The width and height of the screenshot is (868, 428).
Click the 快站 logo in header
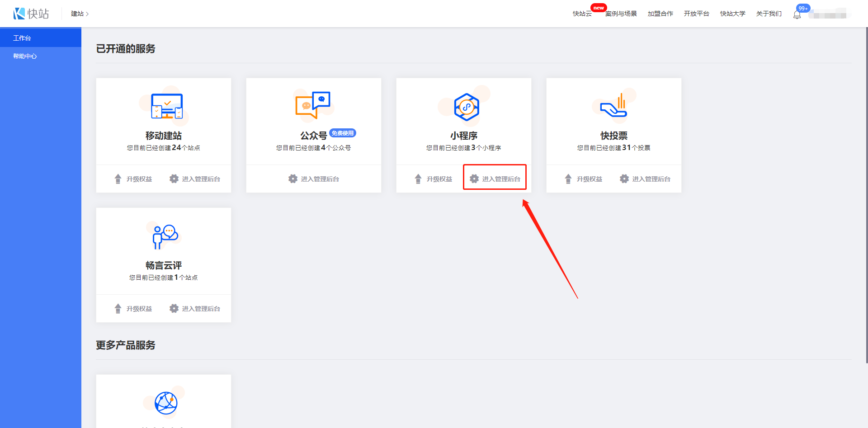(x=31, y=14)
